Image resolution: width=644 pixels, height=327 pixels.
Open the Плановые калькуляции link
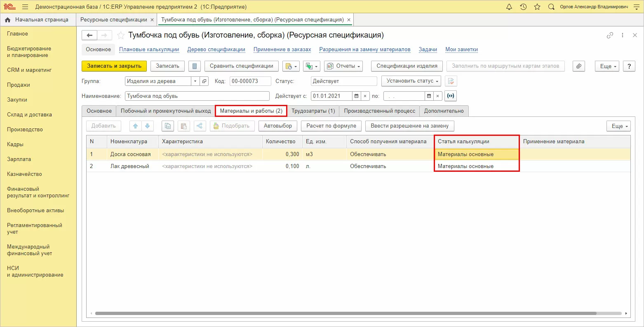pos(149,50)
